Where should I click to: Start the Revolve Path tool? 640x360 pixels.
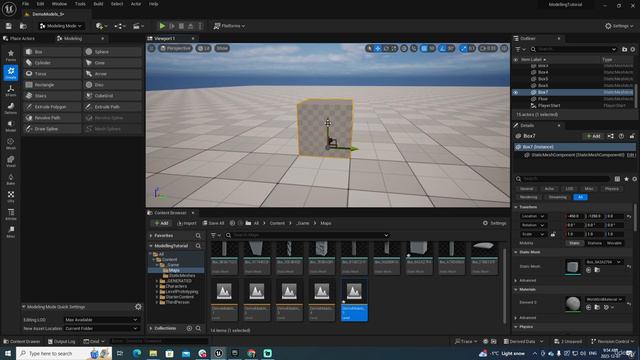click(52, 118)
